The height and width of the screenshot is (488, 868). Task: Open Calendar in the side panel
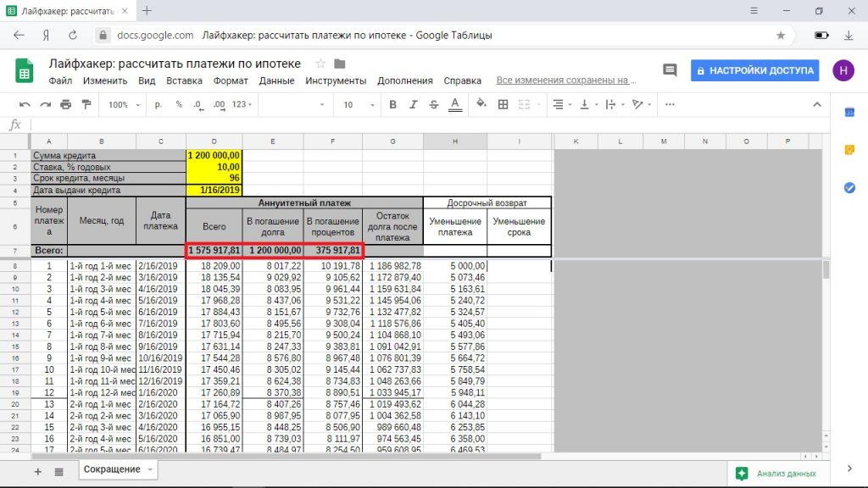849,113
